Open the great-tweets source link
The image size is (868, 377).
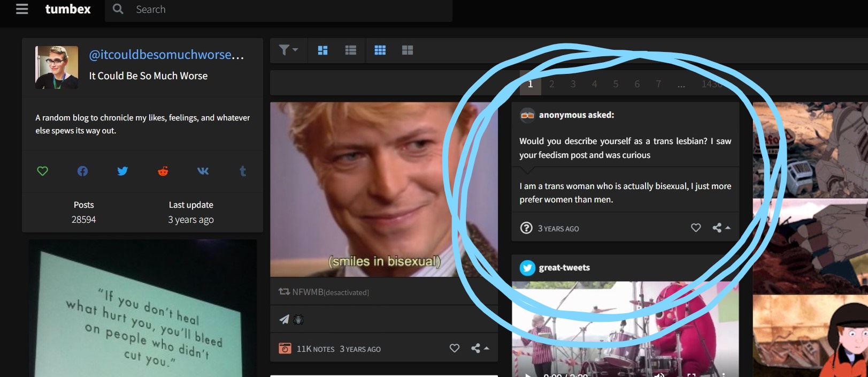tap(564, 268)
